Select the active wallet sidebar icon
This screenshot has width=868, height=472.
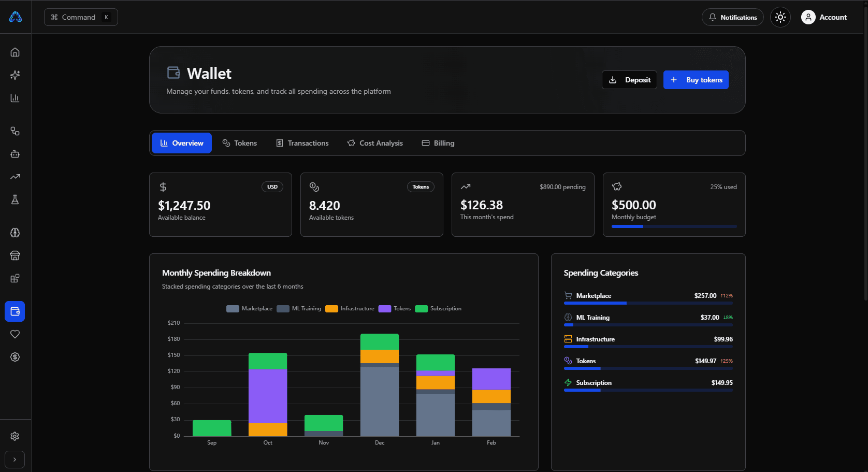15,311
